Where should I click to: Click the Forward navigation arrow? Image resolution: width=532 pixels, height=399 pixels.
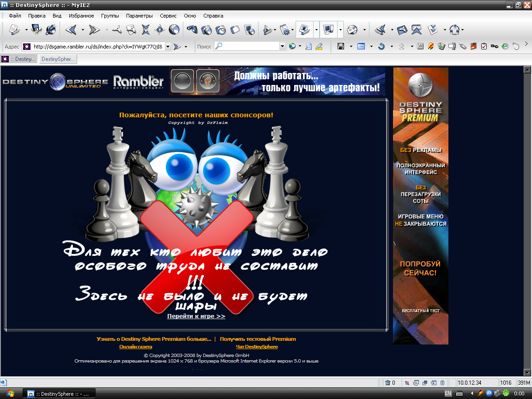[x=94, y=30]
